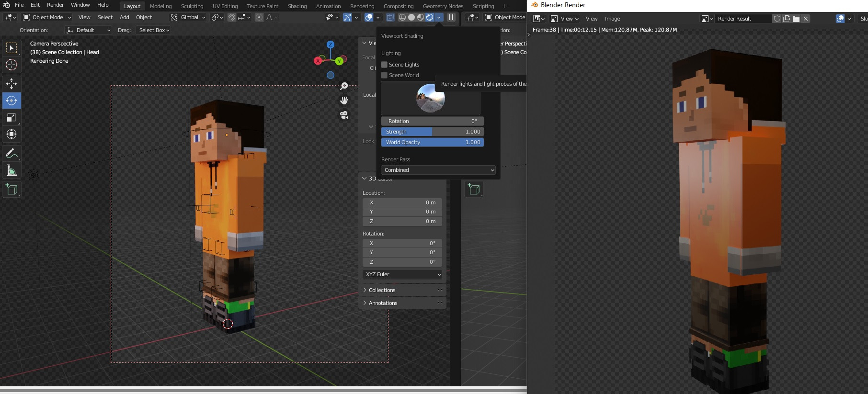Select the Rotate tool

click(x=11, y=101)
